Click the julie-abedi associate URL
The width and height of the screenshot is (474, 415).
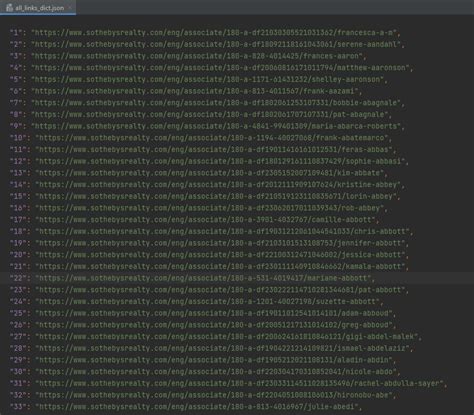(198, 406)
